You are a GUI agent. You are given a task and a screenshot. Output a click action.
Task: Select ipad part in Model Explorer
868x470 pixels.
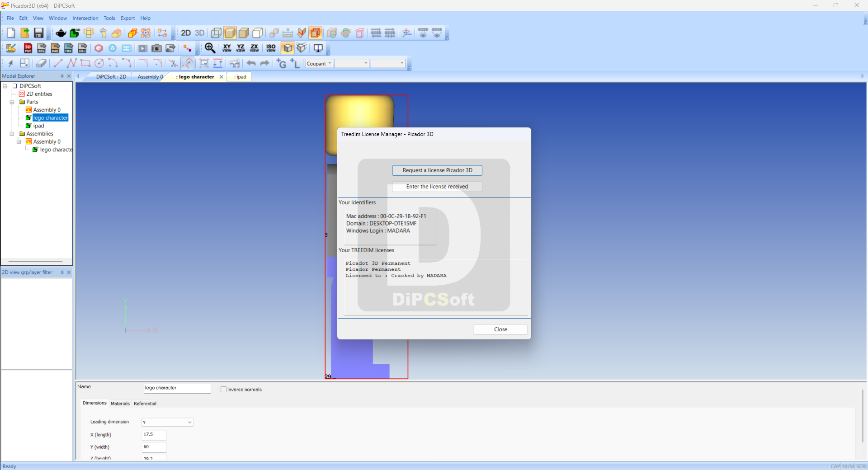point(38,126)
